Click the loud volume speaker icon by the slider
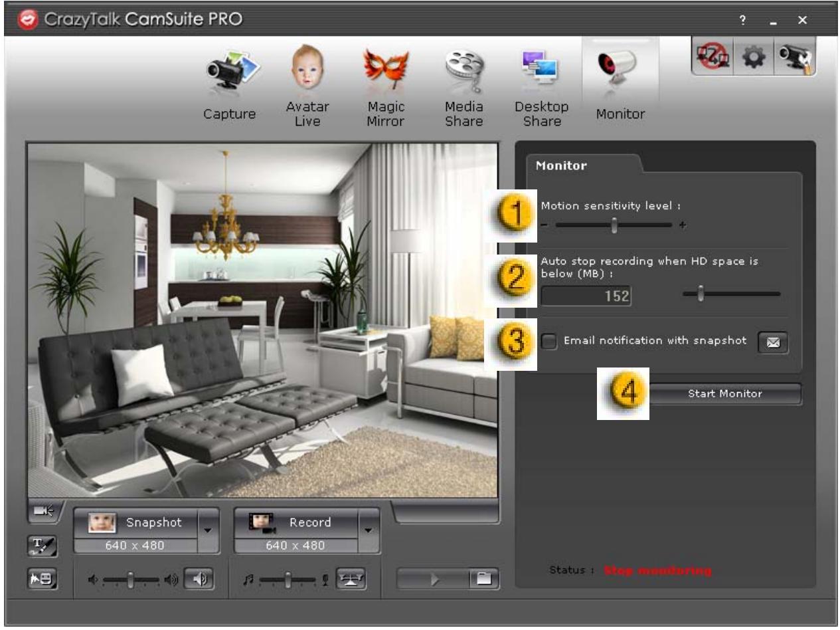 tap(172, 579)
